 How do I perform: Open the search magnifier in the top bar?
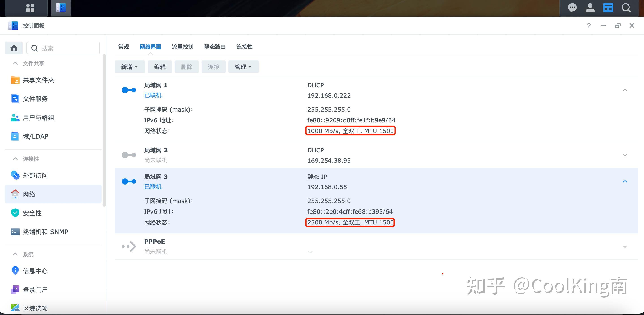(x=626, y=8)
